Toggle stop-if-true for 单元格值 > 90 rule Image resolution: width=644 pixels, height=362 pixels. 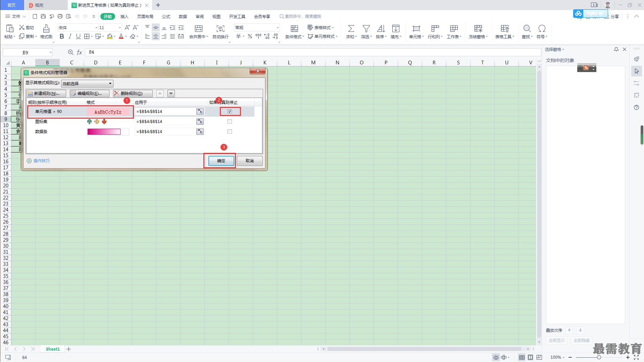click(230, 112)
